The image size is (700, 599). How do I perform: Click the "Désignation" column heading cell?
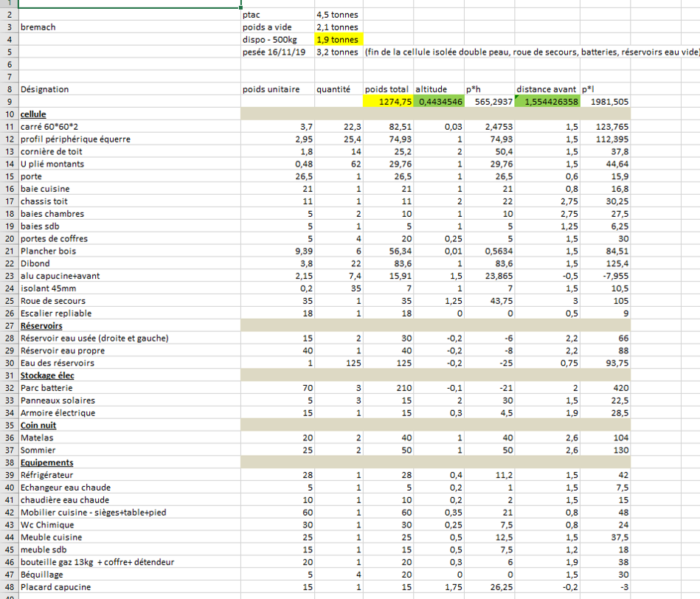coord(44,89)
